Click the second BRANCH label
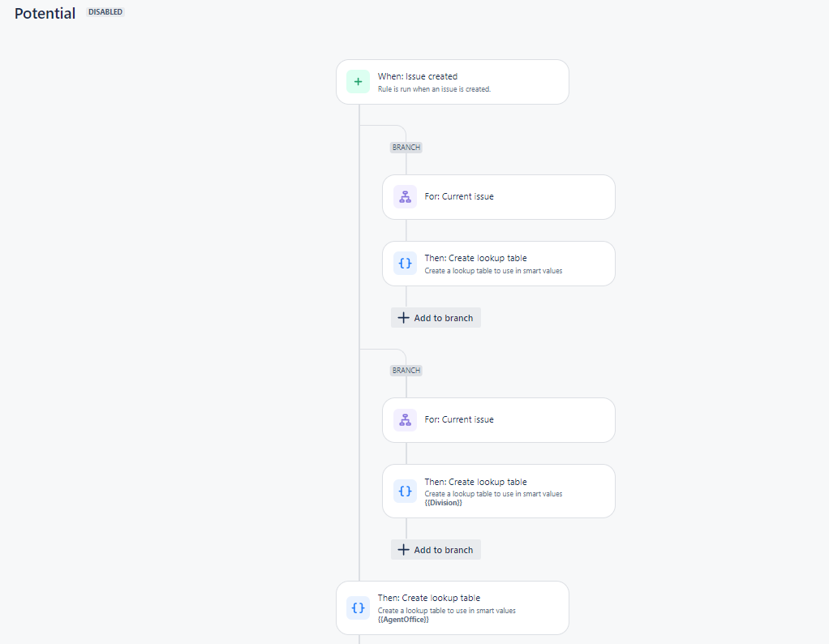The width and height of the screenshot is (829, 644). coord(406,371)
